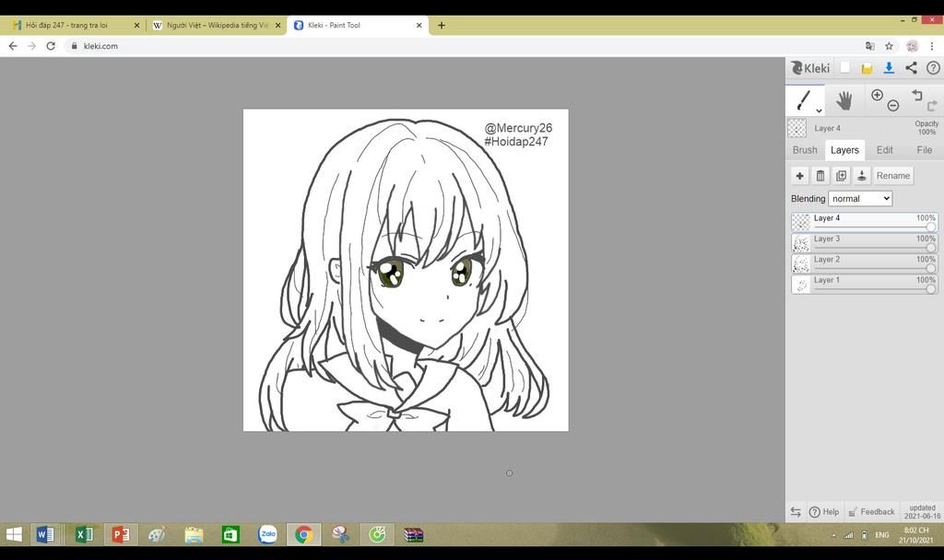Image resolution: width=944 pixels, height=560 pixels.
Task: Undo the last stroke
Action: click(x=917, y=95)
